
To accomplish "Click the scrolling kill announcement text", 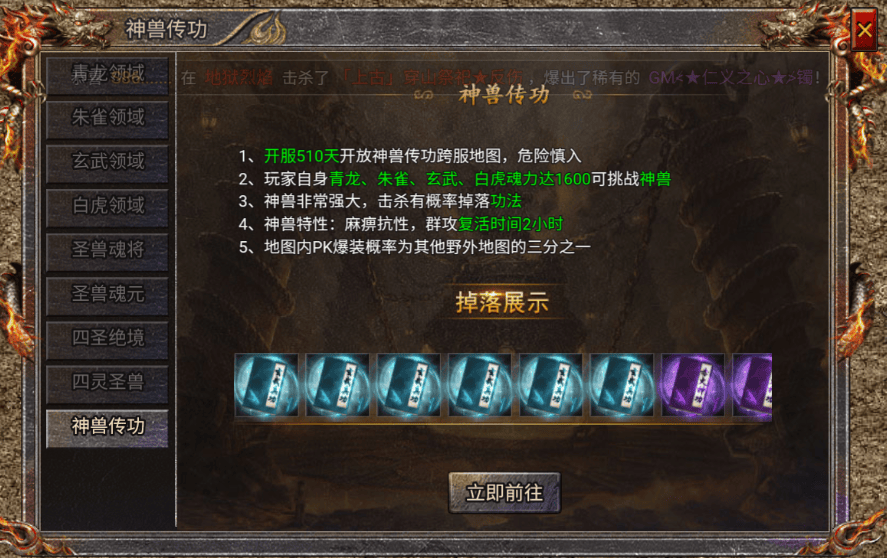I will tap(501, 78).
